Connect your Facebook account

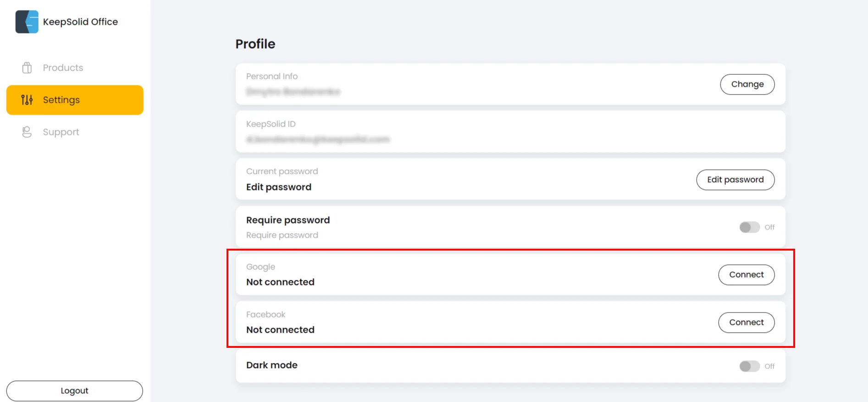[746, 323]
